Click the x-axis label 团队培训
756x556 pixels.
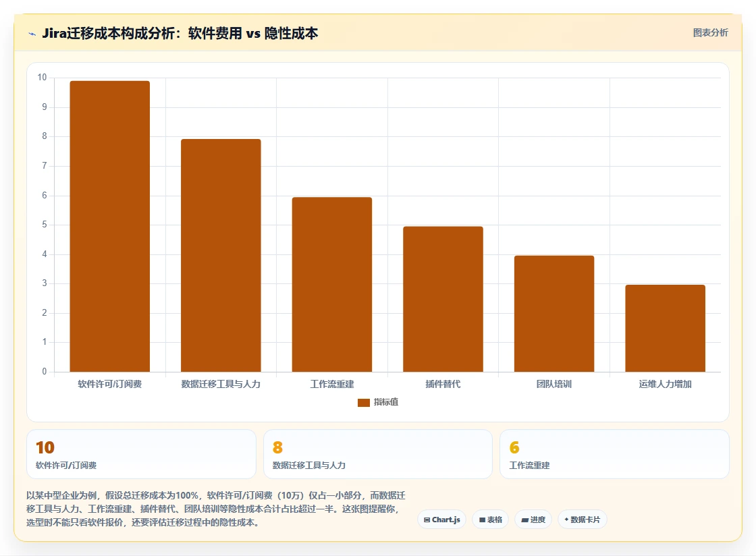(554, 384)
